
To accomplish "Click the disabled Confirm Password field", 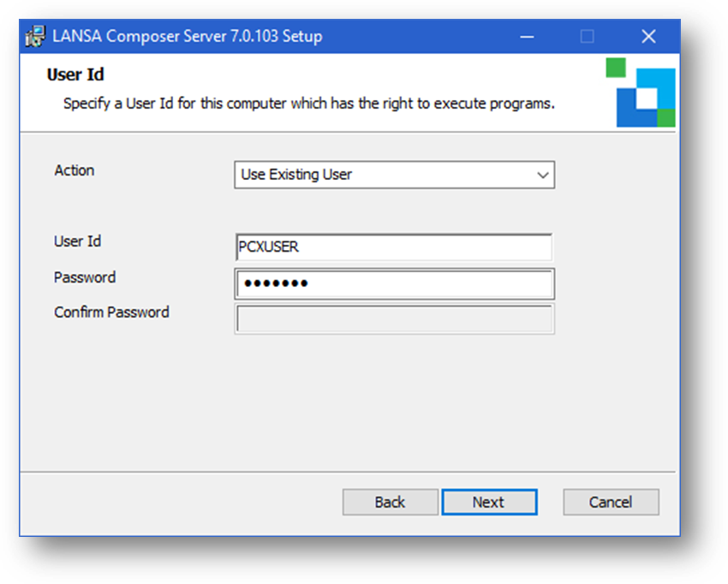I will coord(394,319).
